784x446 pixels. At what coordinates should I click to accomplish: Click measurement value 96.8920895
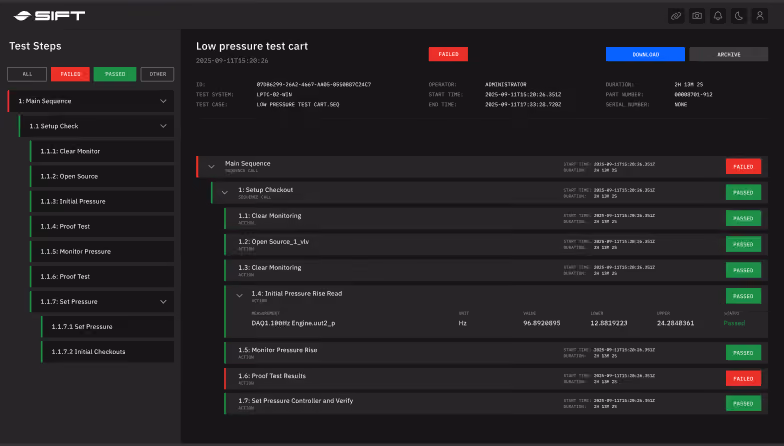pyautogui.click(x=542, y=323)
